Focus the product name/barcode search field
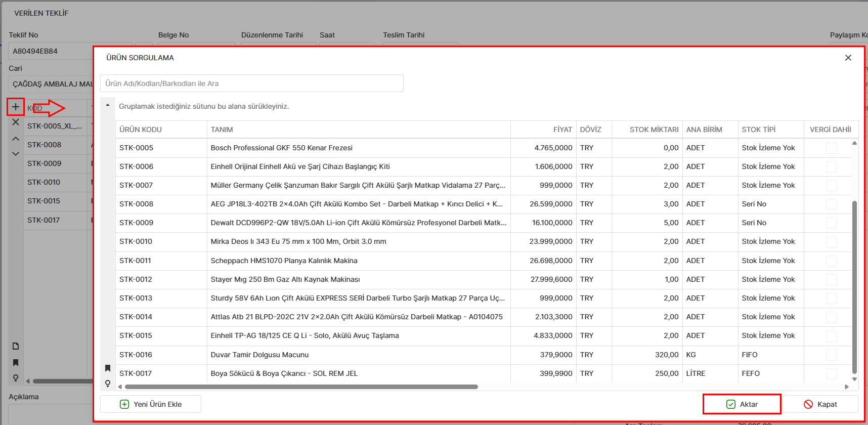The height and width of the screenshot is (425, 868). point(252,83)
